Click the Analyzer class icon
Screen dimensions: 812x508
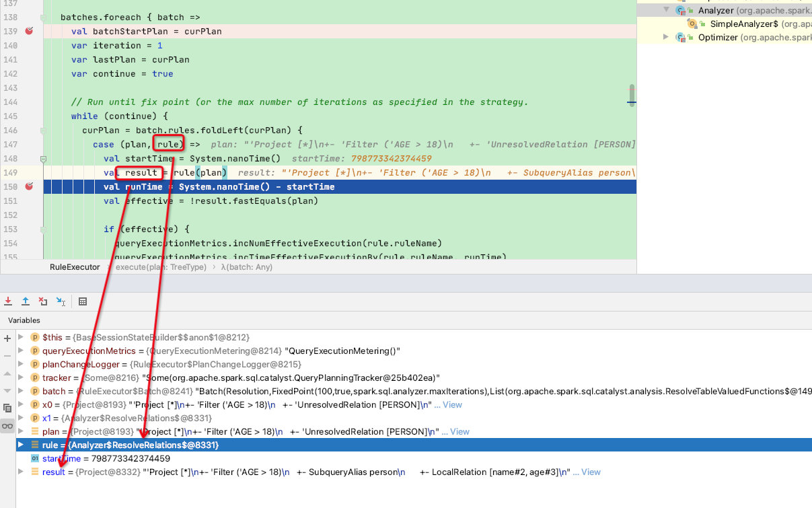(681, 10)
